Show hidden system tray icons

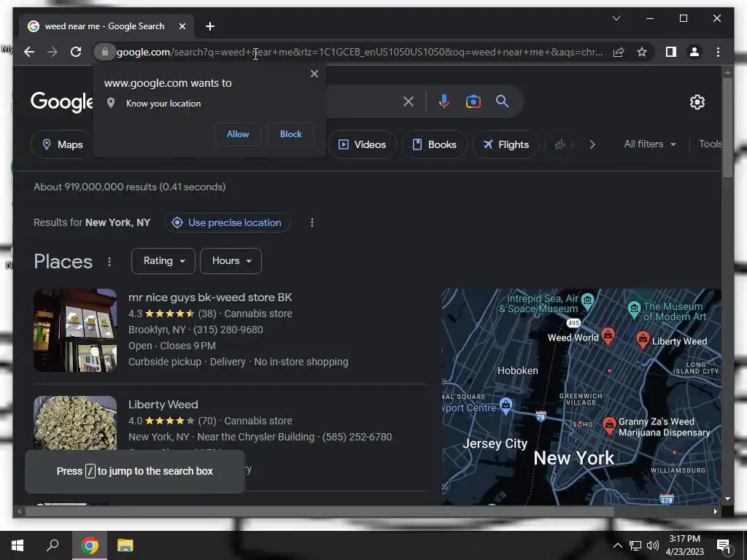[617, 545]
